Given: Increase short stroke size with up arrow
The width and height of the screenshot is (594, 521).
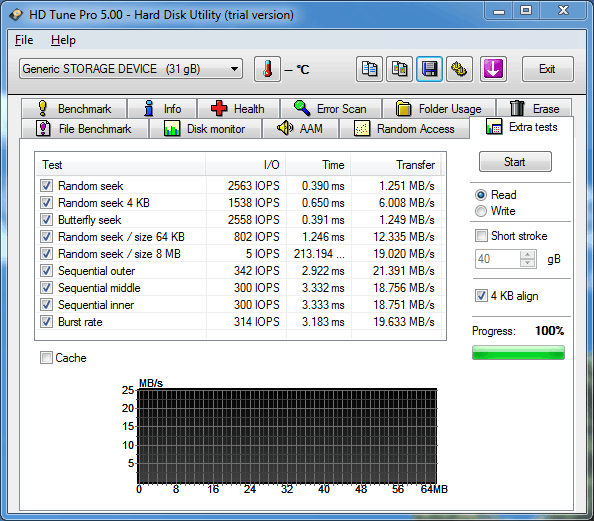Looking at the screenshot, I should 527,255.
